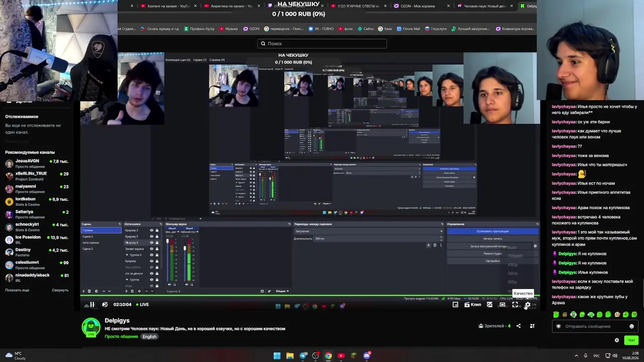Image resolution: width=644 pixels, height=362 pixels.
Task: Open player quality settings gear
Action: click(527, 305)
